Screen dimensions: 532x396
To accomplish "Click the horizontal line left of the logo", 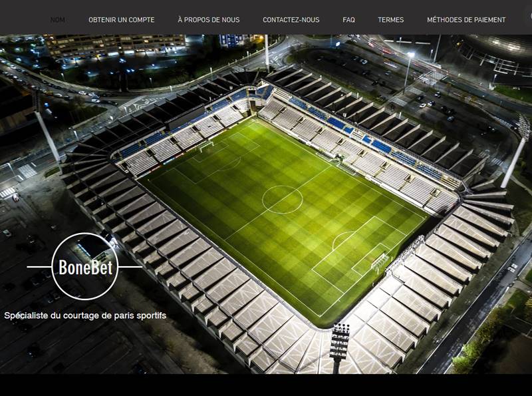I will coord(39,267).
